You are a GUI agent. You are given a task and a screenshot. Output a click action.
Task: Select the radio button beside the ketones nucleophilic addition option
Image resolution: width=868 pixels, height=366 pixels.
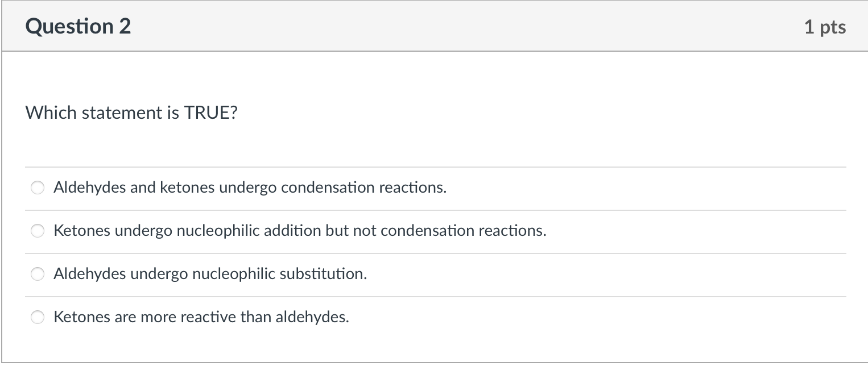point(37,231)
